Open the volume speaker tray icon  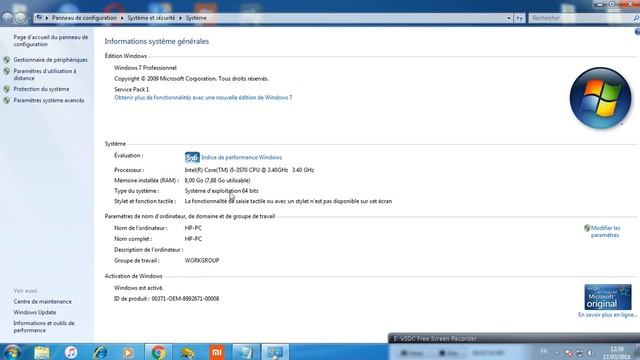point(590,353)
